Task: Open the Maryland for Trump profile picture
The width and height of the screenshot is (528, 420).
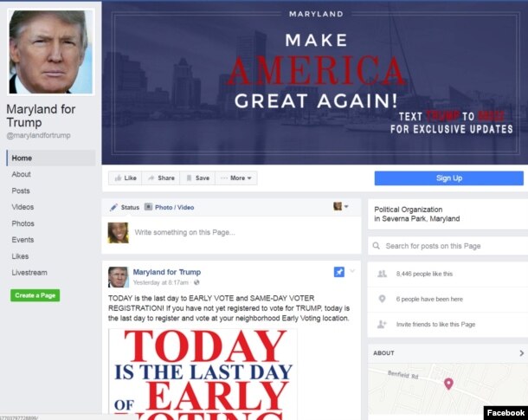Action: click(x=51, y=52)
